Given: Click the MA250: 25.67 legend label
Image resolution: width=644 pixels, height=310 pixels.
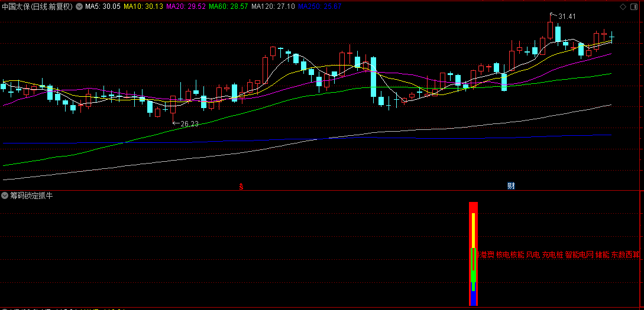Looking at the screenshot, I should point(319,6).
